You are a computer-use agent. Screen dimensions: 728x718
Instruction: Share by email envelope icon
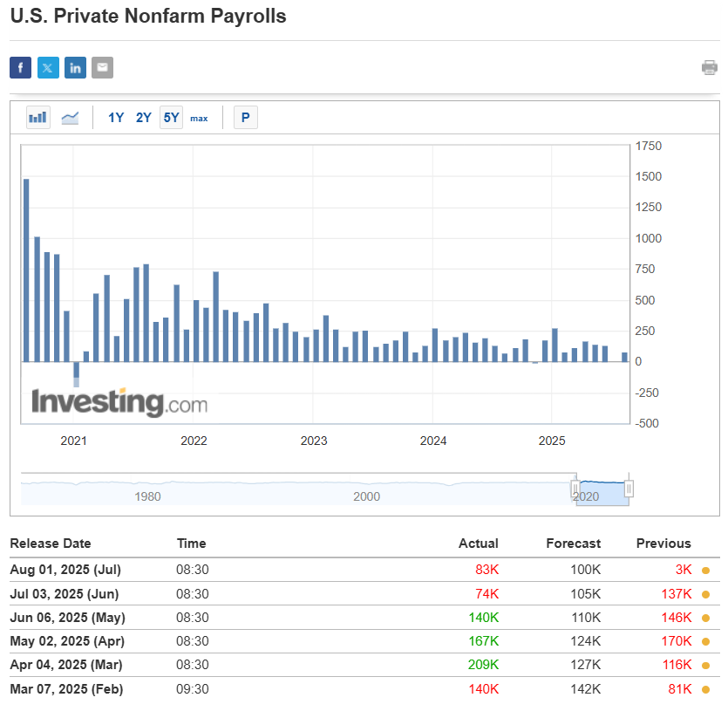(102, 67)
